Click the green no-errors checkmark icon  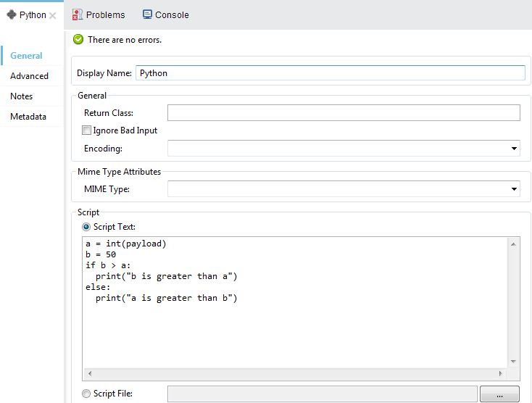pos(78,40)
